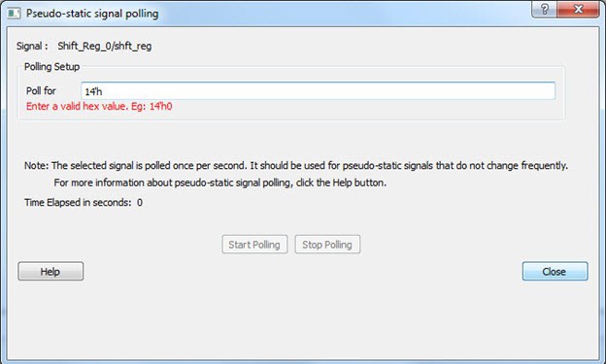
Task: Click the Start Polling button
Action: pyautogui.click(x=254, y=245)
